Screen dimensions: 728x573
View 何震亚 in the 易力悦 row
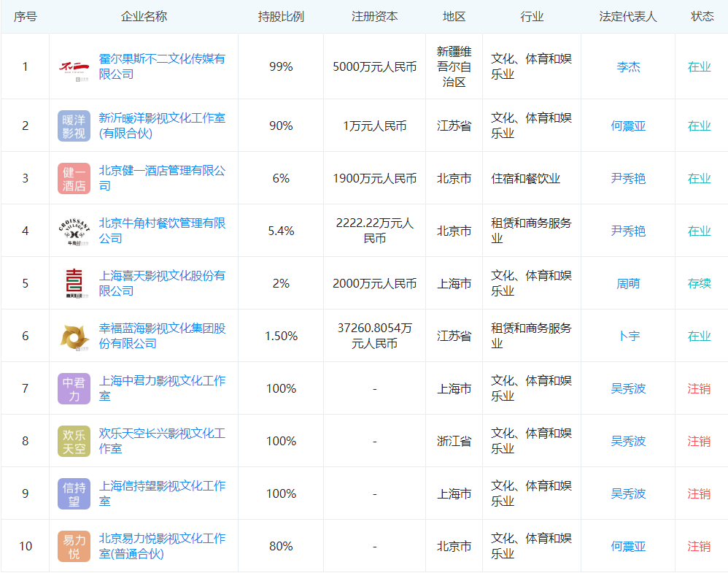point(628,546)
